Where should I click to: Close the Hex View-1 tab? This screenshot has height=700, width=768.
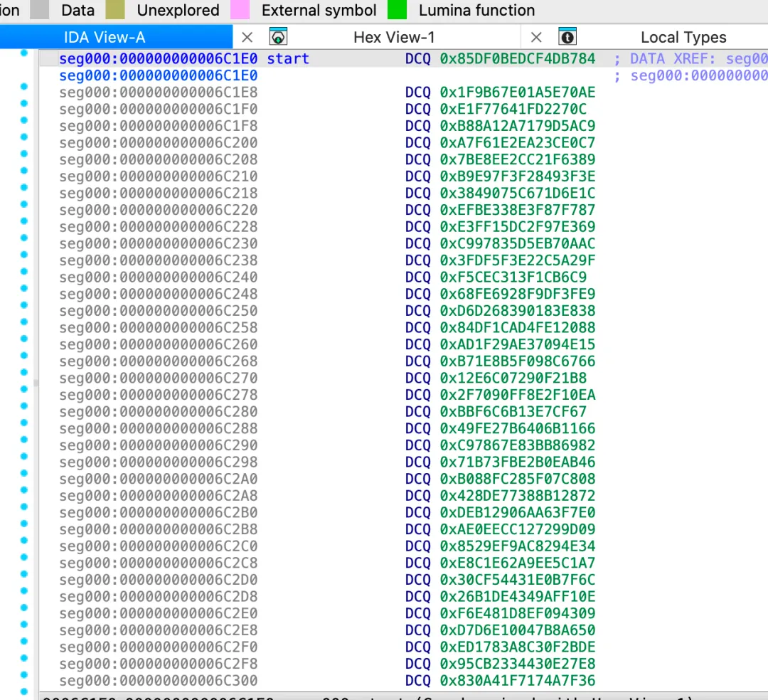click(x=536, y=37)
